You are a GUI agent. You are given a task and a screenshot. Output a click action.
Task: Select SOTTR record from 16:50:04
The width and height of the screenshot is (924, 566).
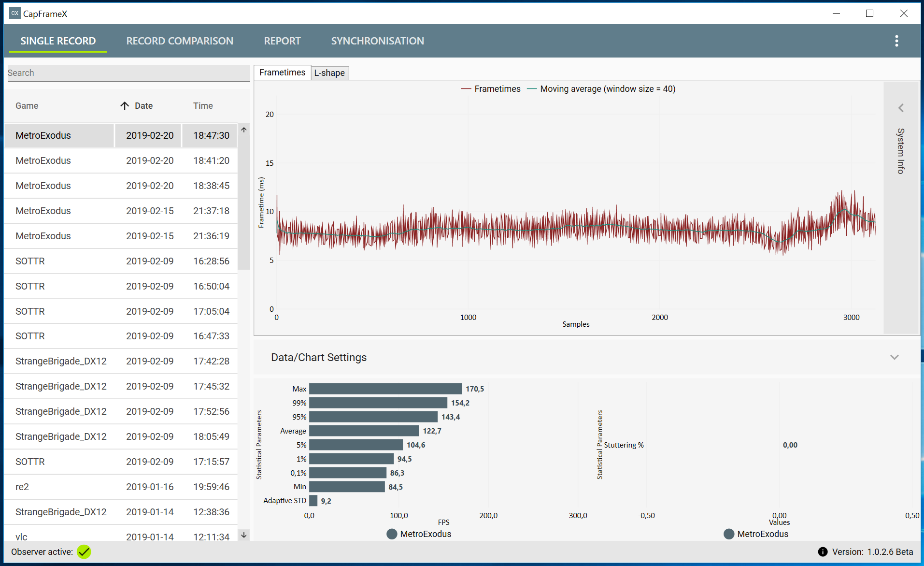(121, 286)
